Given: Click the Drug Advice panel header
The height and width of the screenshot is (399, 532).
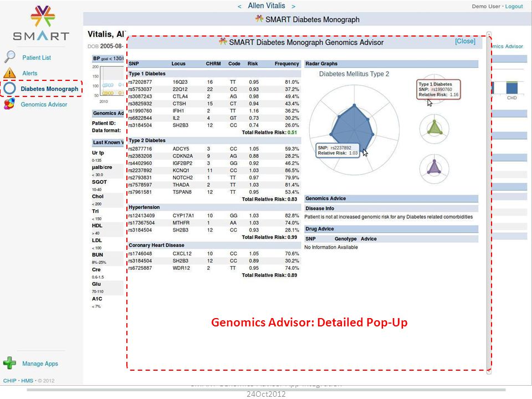Looking at the screenshot, I should tap(391, 229).
